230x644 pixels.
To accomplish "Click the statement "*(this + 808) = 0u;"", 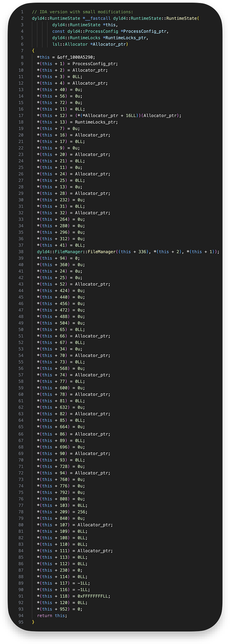I will pos(61,499).
